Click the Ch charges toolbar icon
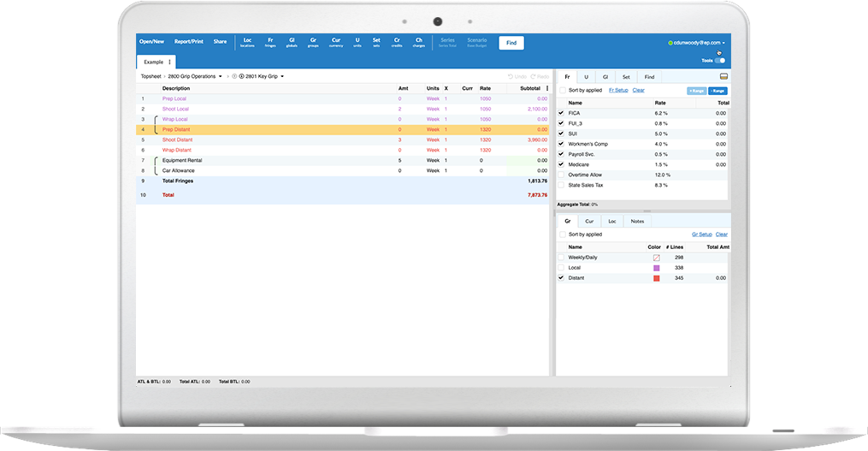Screen dimensions: 868x451 coord(419,42)
